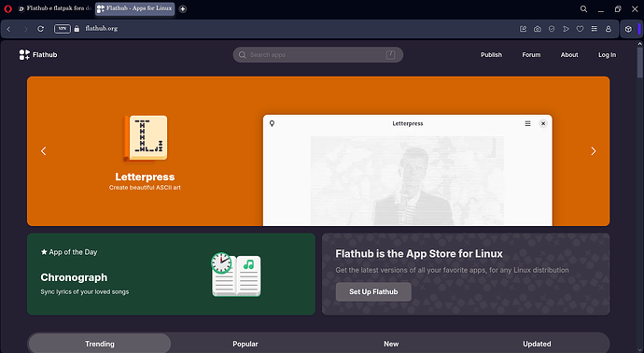644x353 pixels.
Task: Click the Flathub logo
Action: click(x=38, y=55)
